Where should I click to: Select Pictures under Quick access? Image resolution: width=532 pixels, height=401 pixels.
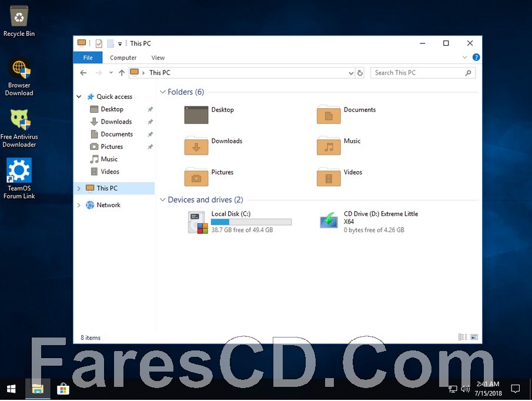[x=112, y=146]
